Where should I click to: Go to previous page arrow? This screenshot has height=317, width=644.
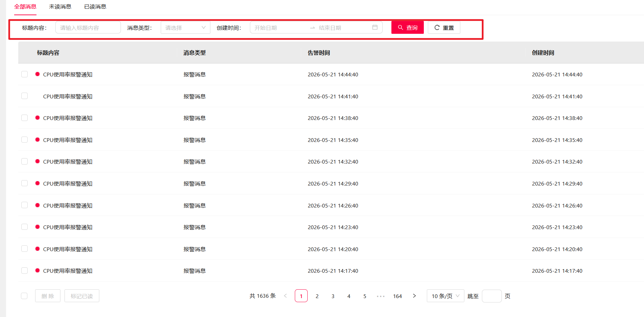pyautogui.click(x=285, y=296)
